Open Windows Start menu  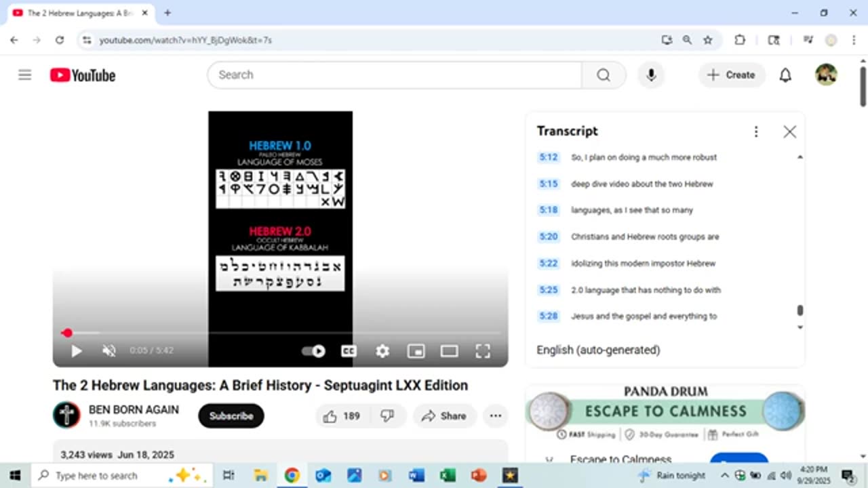pyautogui.click(x=14, y=475)
